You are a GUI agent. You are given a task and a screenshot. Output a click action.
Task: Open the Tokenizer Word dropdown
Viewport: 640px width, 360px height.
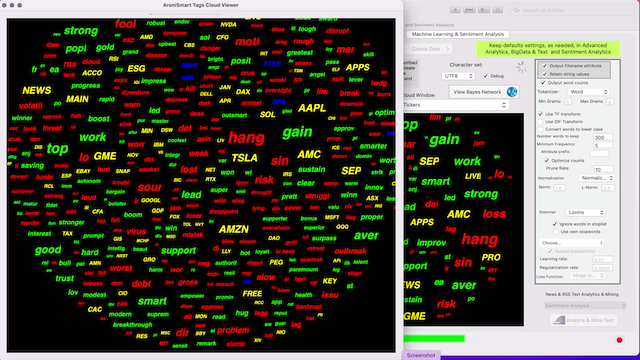[x=588, y=92]
